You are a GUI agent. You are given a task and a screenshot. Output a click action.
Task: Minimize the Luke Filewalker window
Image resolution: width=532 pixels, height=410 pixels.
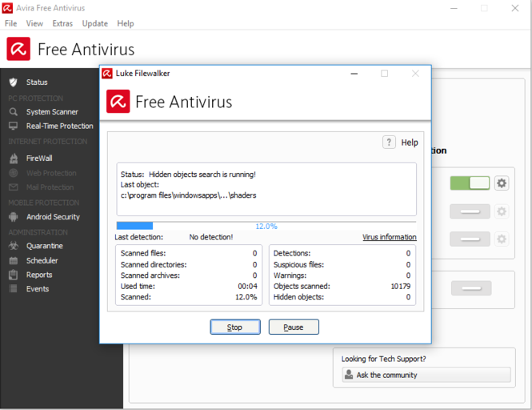(x=354, y=74)
